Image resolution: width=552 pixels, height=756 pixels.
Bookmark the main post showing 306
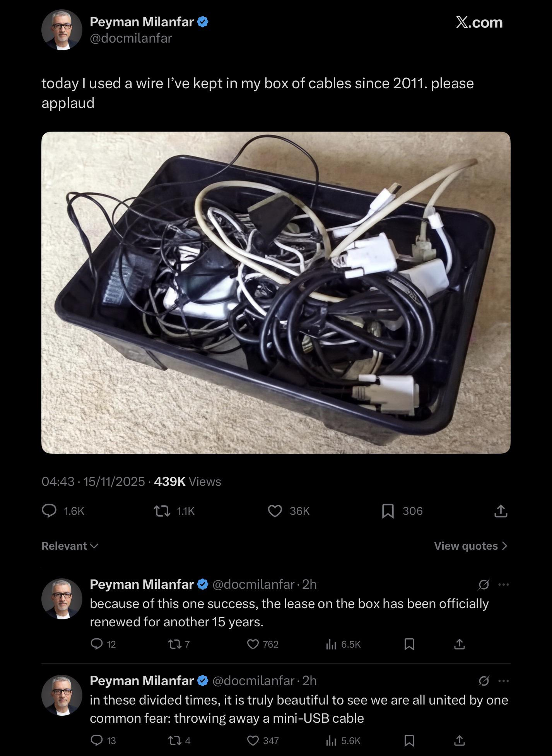pos(388,511)
